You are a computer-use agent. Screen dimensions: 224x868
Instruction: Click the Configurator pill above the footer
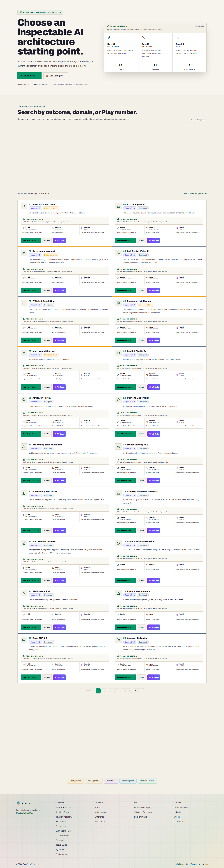pos(75,781)
